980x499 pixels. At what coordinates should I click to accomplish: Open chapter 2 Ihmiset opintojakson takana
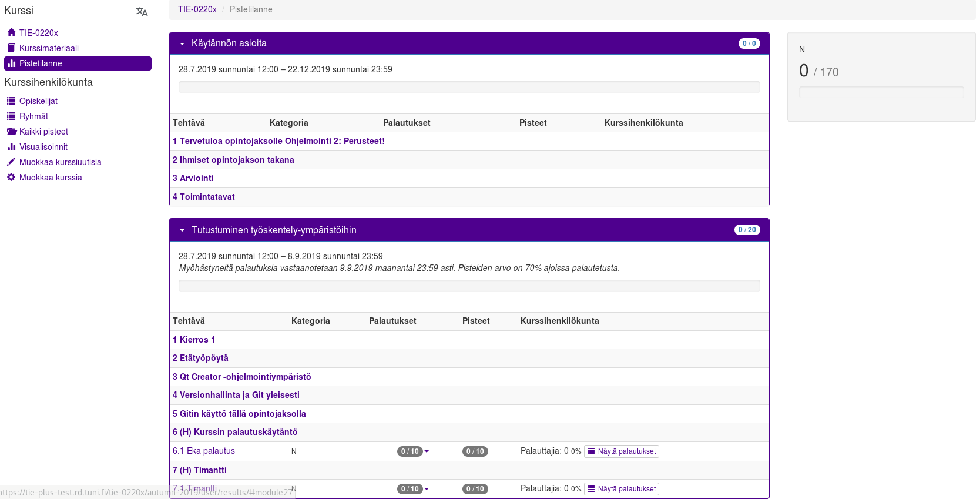(x=233, y=160)
